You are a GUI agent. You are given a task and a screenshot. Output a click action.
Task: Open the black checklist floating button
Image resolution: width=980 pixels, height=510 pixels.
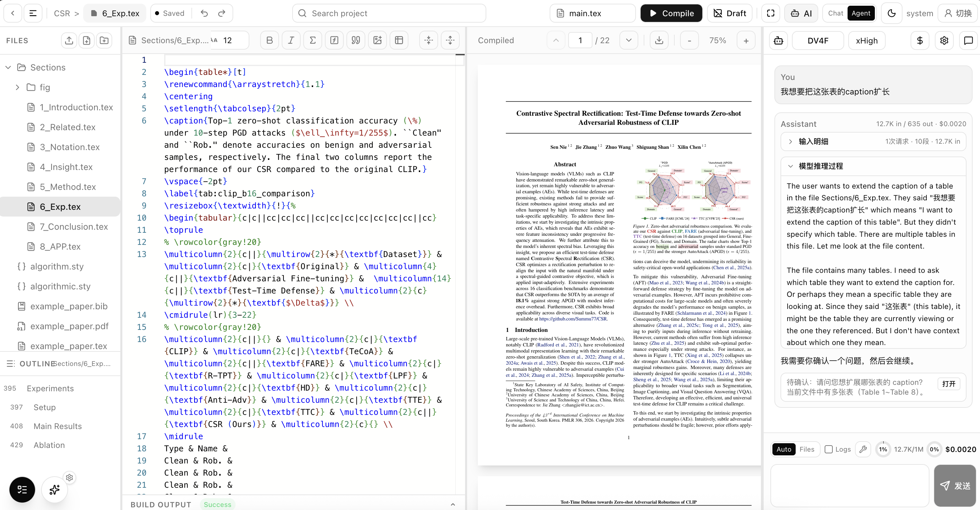[x=22, y=489]
